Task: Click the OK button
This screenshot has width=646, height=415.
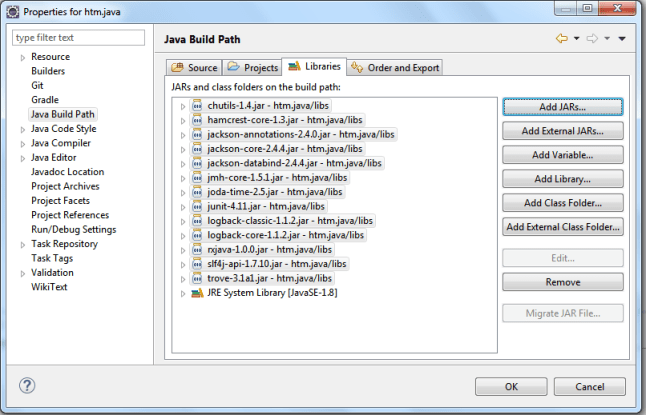Action: [x=510, y=386]
